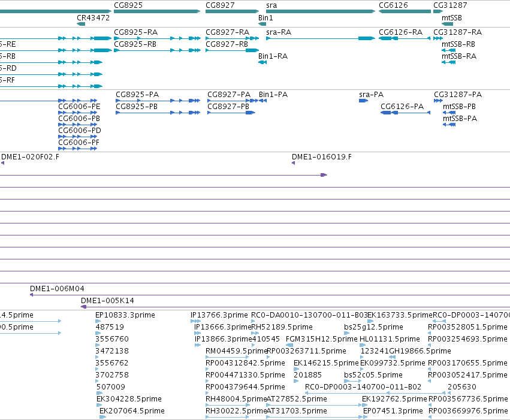Select the mtSSB-PA protein label
The height and width of the screenshot is (420, 510).
point(460,119)
